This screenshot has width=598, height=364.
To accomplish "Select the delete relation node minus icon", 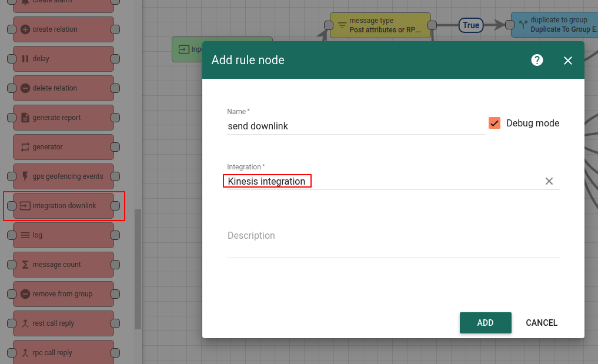I will 25,88.
